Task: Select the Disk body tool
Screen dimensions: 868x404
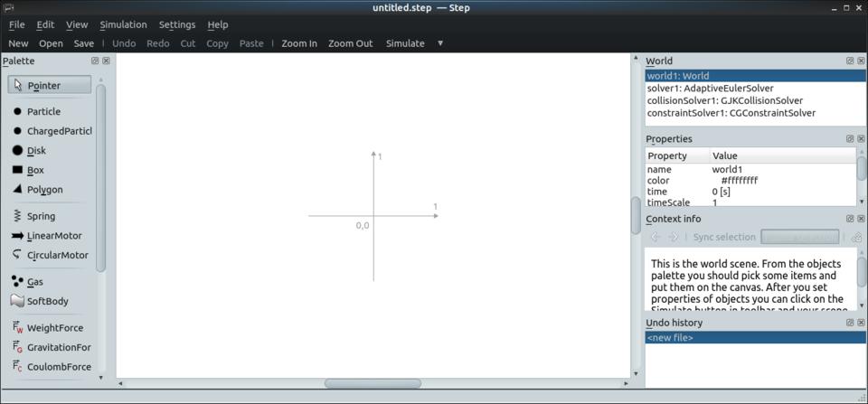Action: [30, 151]
